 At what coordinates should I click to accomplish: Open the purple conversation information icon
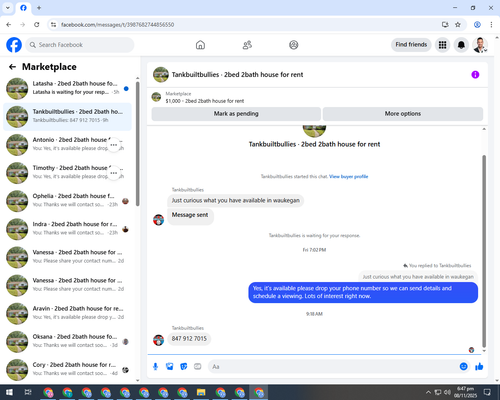pyautogui.click(x=475, y=75)
